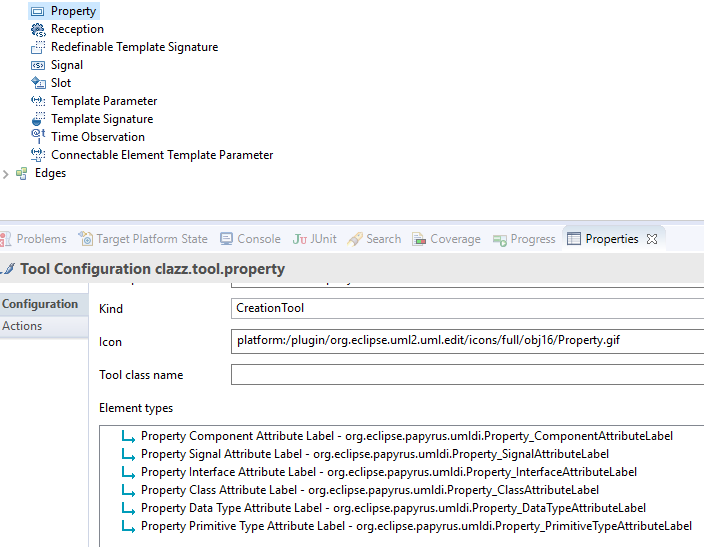Click the Signal icon in the tree
Screen dimensions: 704x547
coord(38,66)
